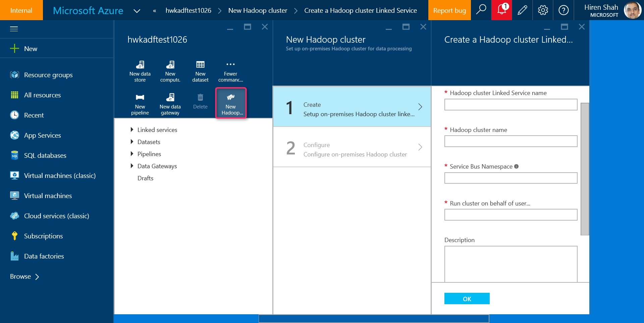Image resolution: width=644 pixels, height=323 pixels.
Task: Open Resource groups
Action: pos(41,75)
